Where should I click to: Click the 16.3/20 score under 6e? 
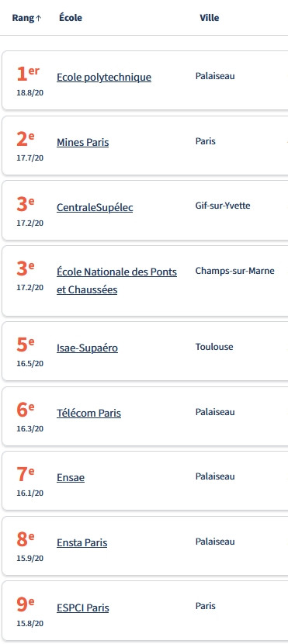[30, 428]
